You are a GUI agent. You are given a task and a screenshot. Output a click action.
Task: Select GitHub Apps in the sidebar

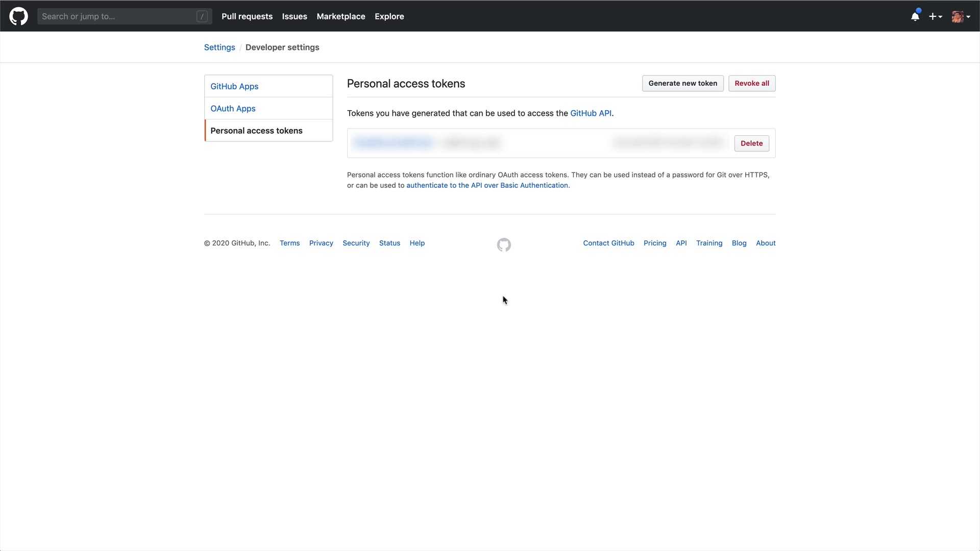click(x=234, y=86)
